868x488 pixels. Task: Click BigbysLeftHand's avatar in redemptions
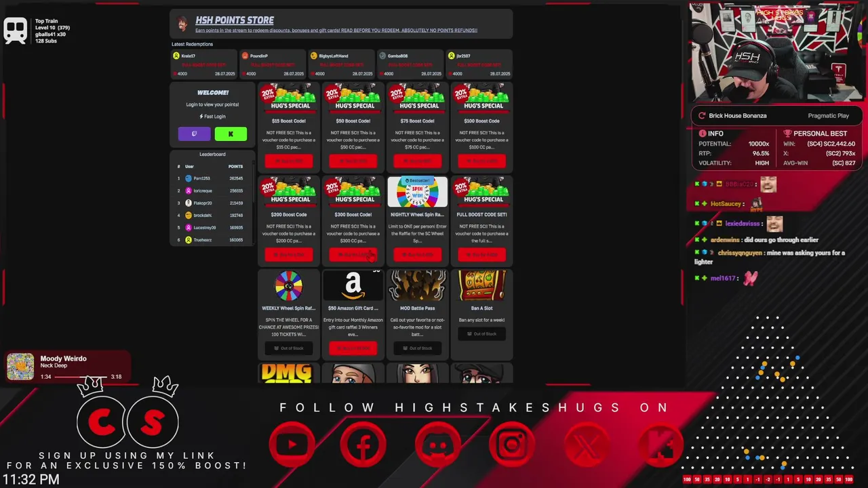pyautogui.click(x=313, y=56)
